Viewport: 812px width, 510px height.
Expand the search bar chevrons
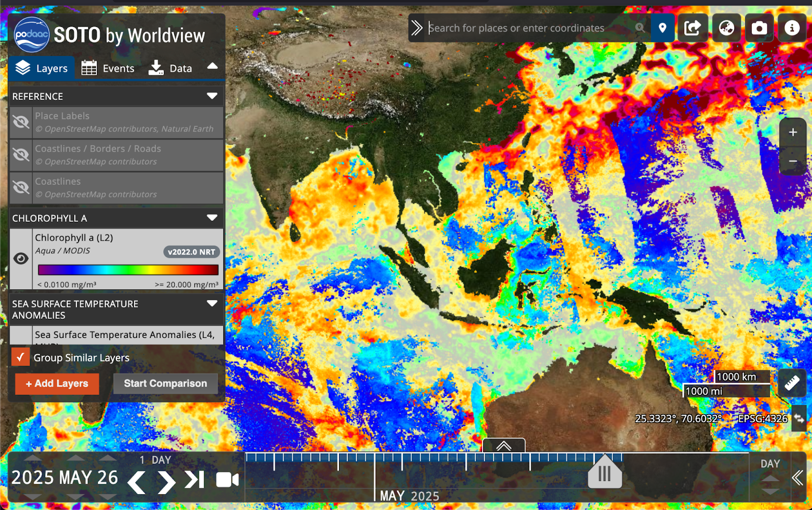point(417,28)
